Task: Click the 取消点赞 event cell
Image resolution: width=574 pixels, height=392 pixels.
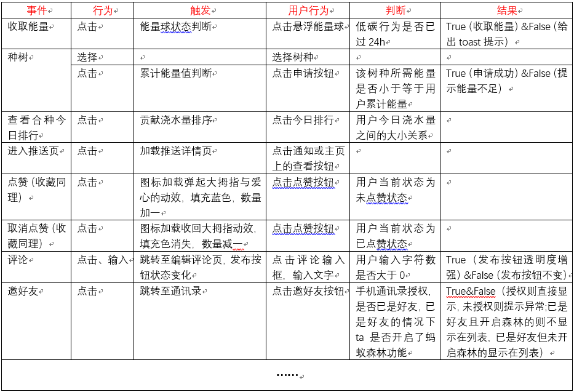Action: (x=36, y=236)
